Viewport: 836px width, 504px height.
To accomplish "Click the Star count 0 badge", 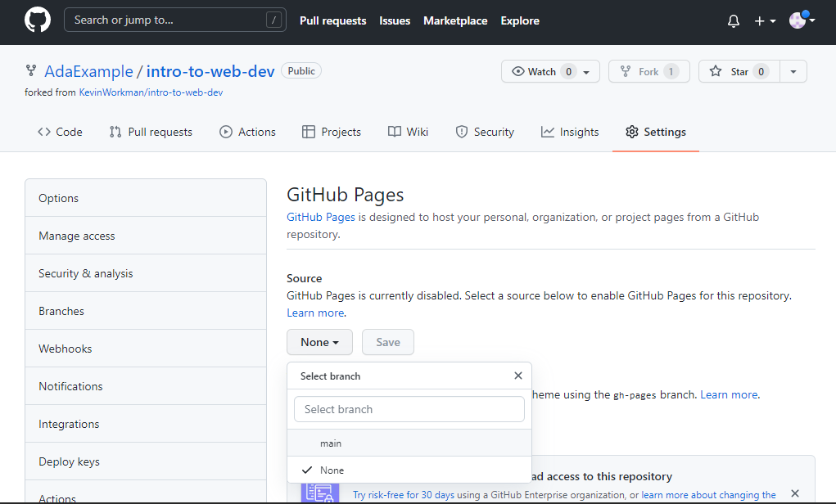I will [x=761, y=71].
